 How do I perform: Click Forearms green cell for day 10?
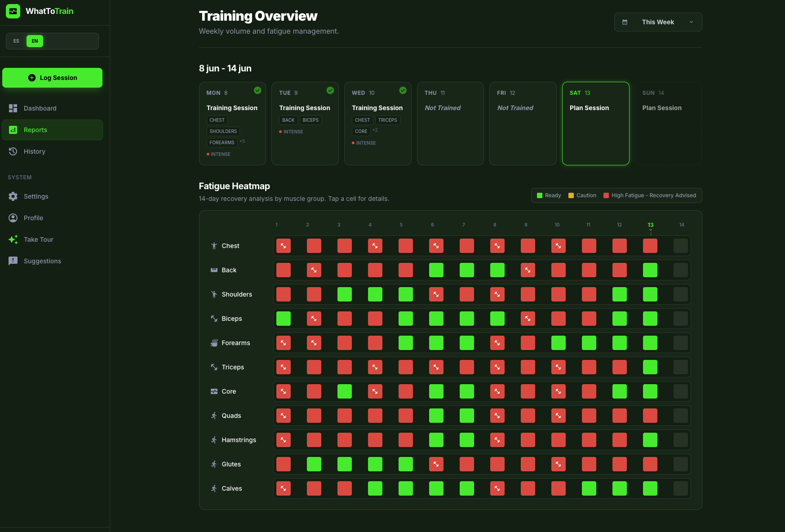[559, 343]
